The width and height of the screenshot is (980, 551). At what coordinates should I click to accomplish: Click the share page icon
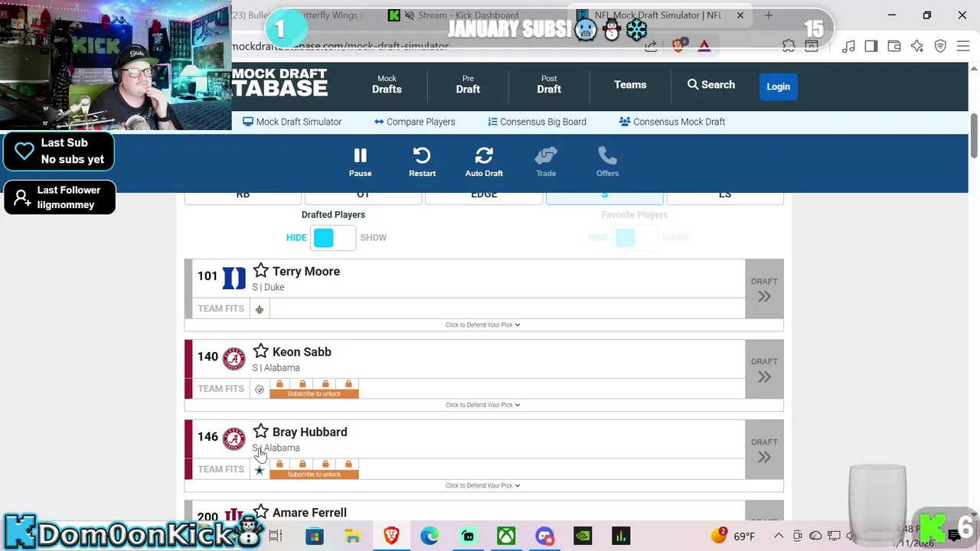click(651, 47)
